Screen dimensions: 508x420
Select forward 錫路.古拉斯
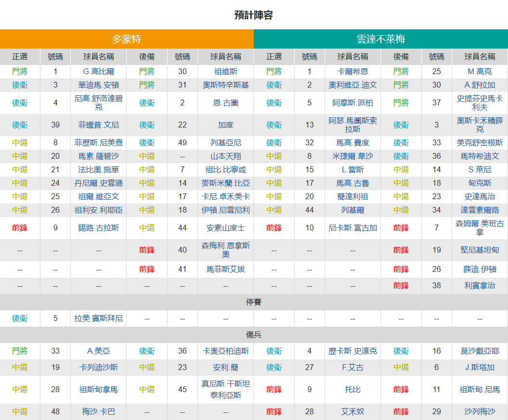click(x=99, y=228)
